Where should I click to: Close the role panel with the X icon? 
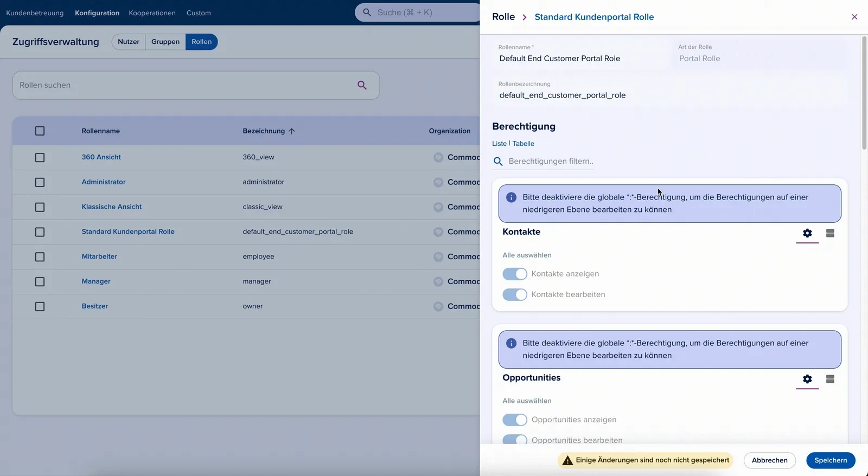pos(854,17)
